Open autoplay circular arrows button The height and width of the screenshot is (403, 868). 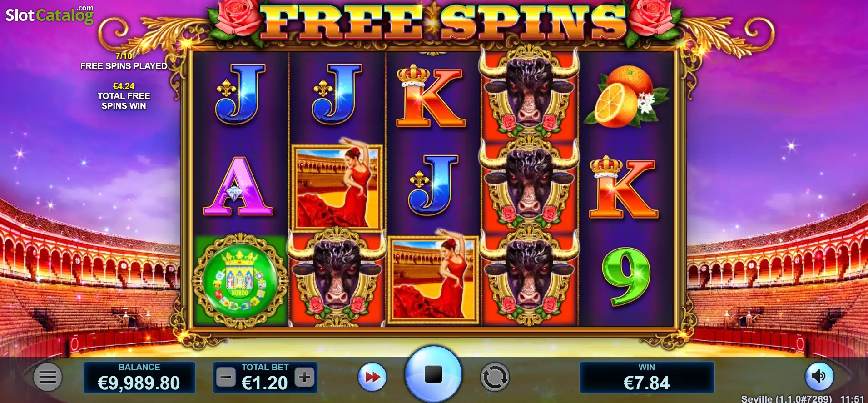click(495, 377)
